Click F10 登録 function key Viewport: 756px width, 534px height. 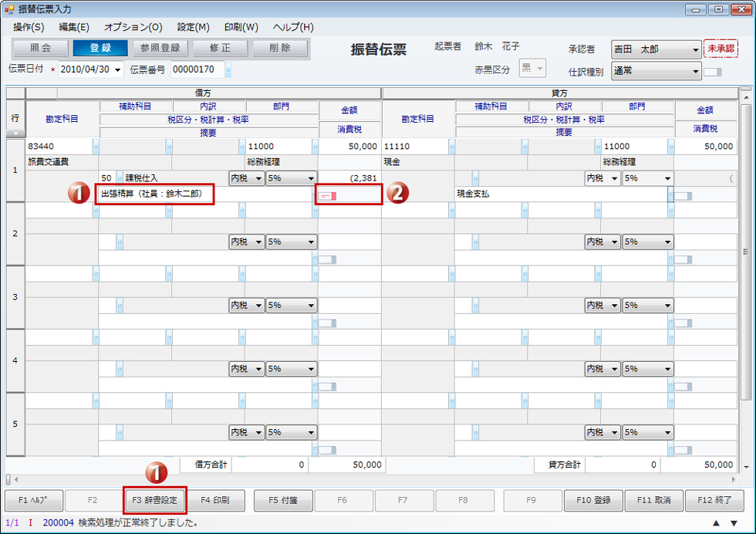[593, 500]
